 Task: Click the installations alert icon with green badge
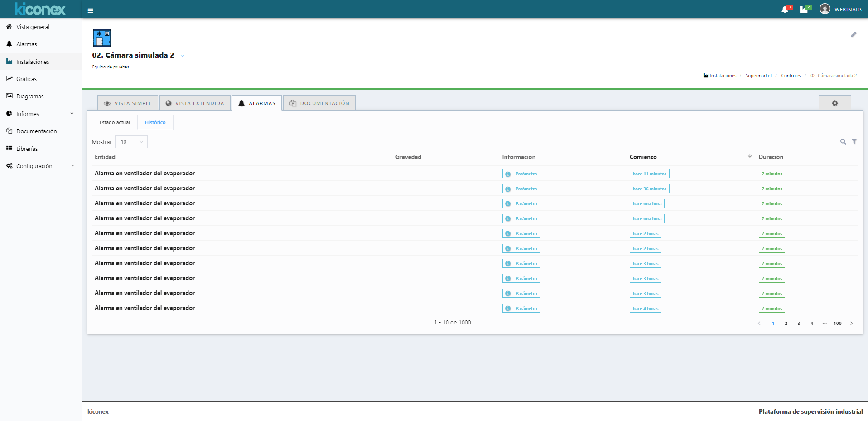tap(804, 10)
